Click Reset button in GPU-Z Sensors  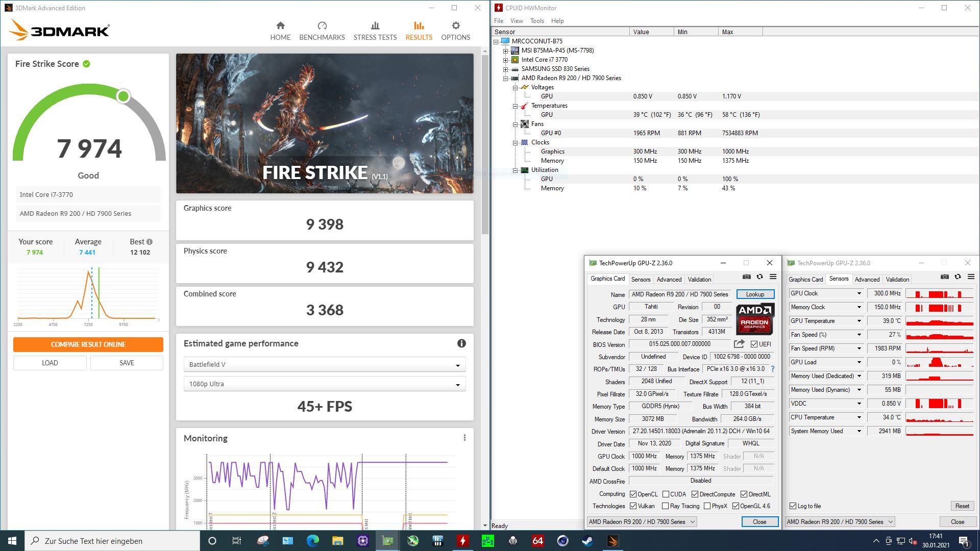tap(962, 506)
